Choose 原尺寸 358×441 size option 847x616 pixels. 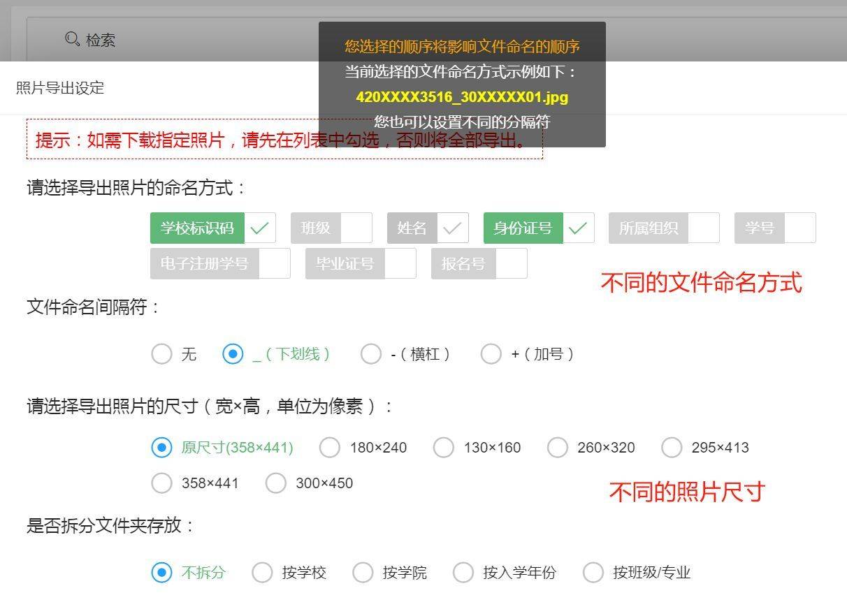tap(161, 448)
